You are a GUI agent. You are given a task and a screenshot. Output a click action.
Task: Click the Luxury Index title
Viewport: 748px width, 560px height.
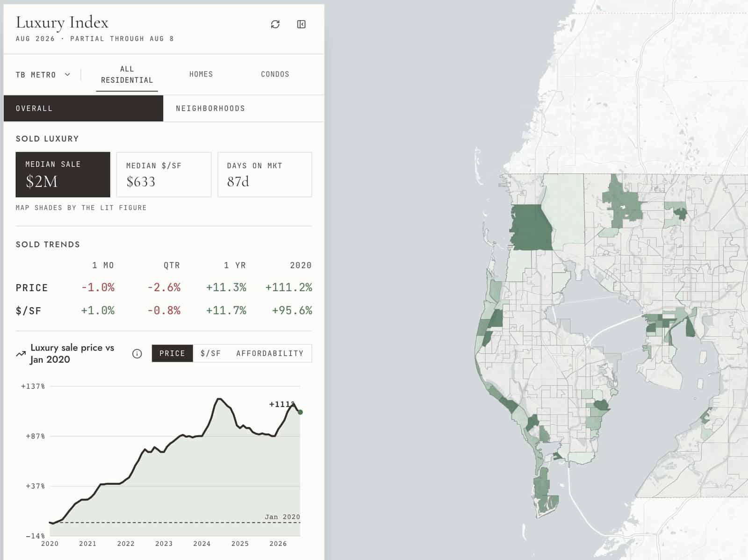[62, 22]
